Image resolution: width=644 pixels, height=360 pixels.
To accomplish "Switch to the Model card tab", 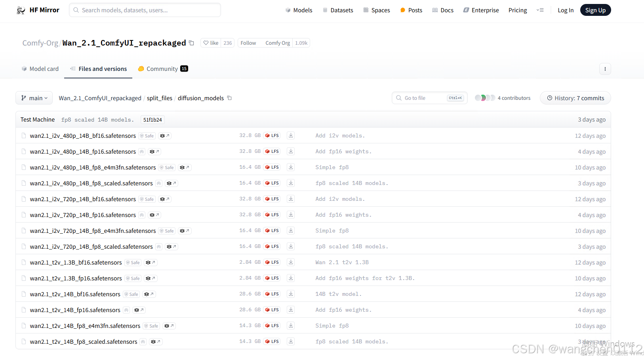I will pos(40,69).
